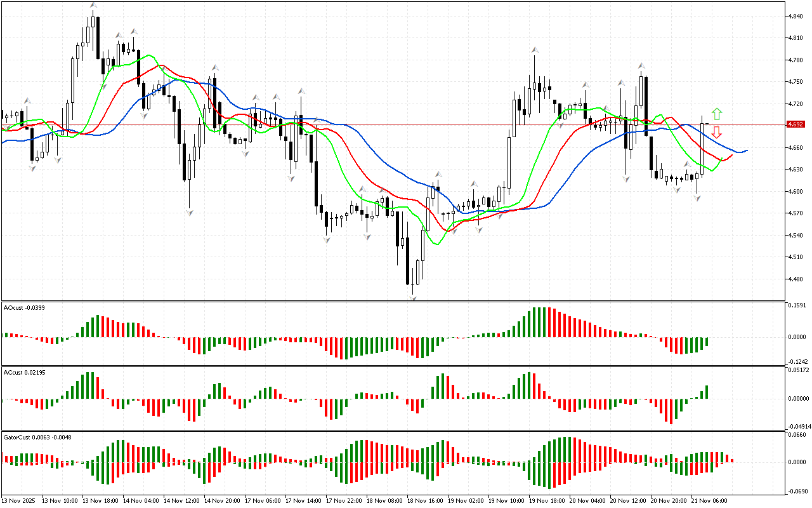Click the 0.1591 value on the AO scale
The width and height of the screenshot is (812, 508).
point(797,305)
